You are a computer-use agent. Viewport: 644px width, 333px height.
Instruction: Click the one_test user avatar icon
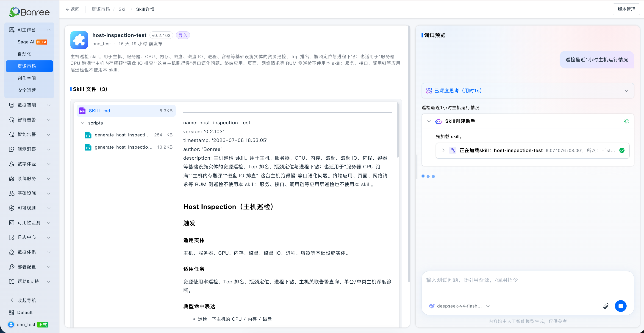[x=11, y=324]
